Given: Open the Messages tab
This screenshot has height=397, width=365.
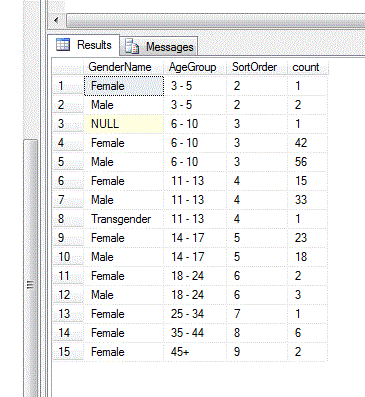Looking at the screenshot, I should click(x=159, y=46).
